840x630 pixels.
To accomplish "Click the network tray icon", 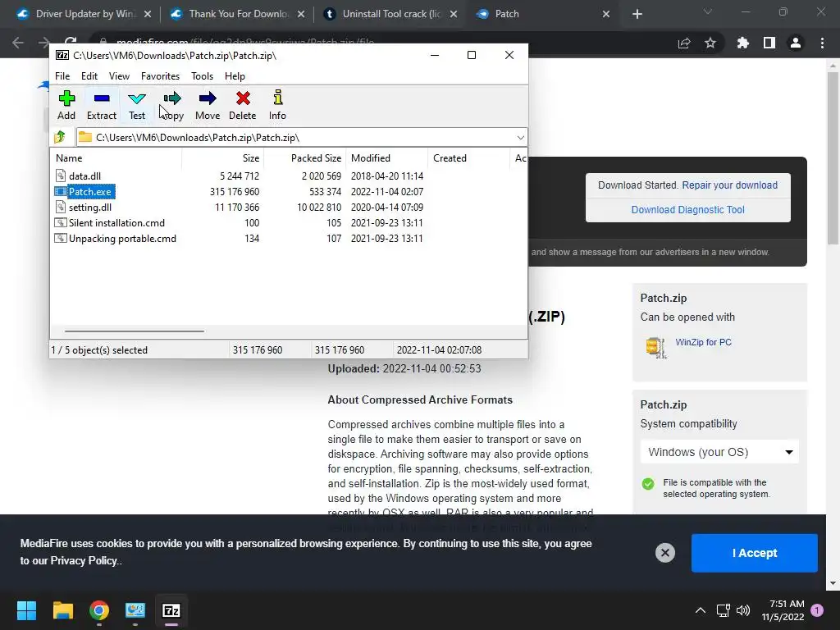I will coord(724,610).
